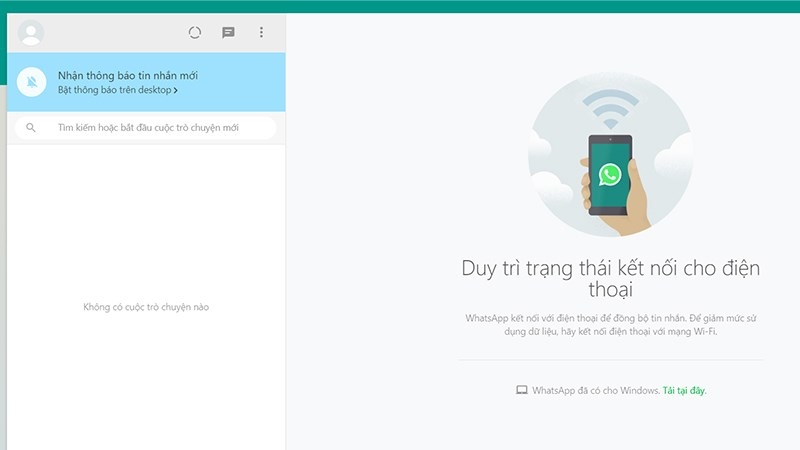Viewport: 800px width, 450px height.
Task: Open the Status circle icon
Action: tap(195, 33)
